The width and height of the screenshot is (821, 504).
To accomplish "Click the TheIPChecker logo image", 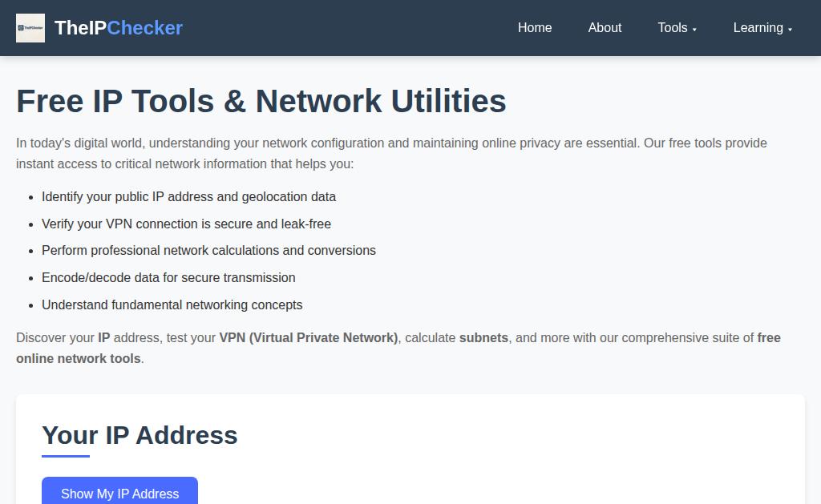I will (30, 28).
